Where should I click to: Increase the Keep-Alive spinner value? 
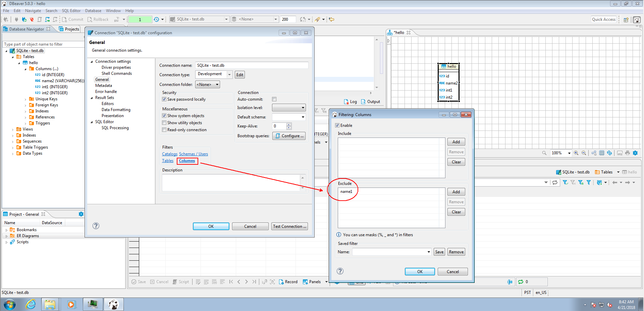pos(289,124)
